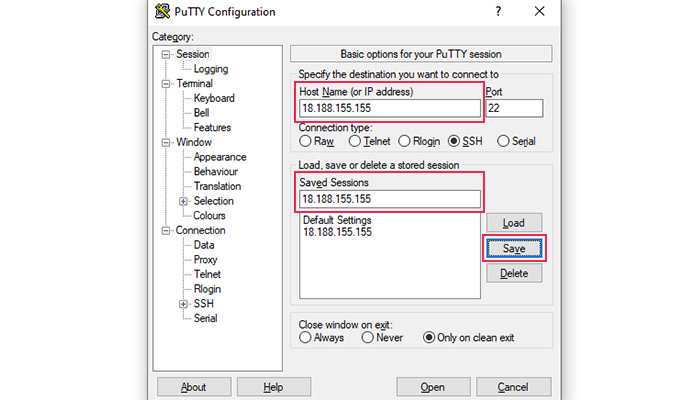Click the Save session button
The width and height of the screenshot is (700, 400).
click(514, 248)
